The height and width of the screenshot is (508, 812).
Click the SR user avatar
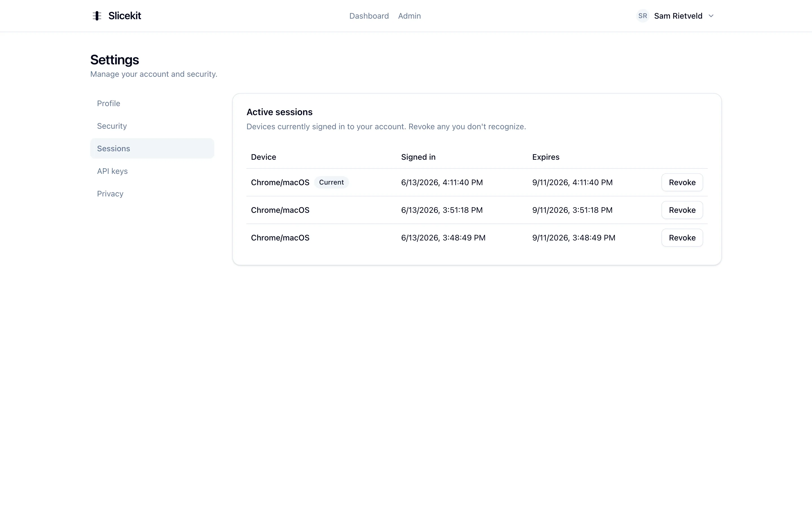643,16
